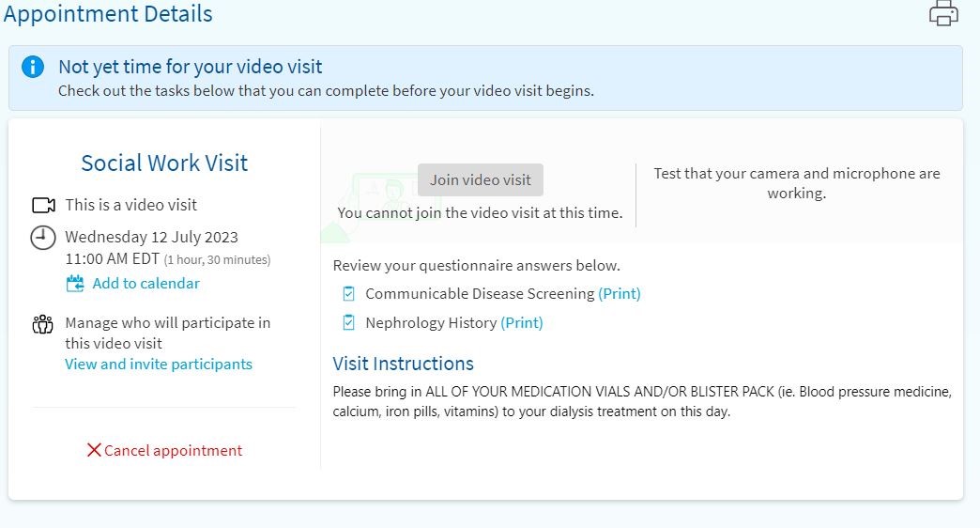Click the 'Not yet time for your video visit' heading

(190, 67)
